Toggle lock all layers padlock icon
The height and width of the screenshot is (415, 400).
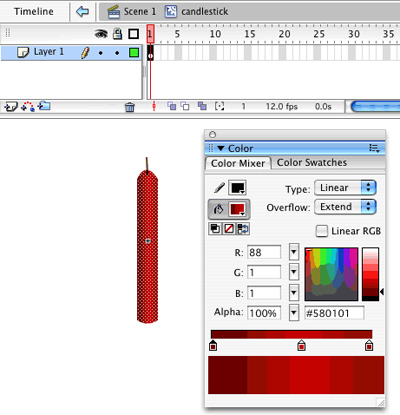click(x=117, y=34)
